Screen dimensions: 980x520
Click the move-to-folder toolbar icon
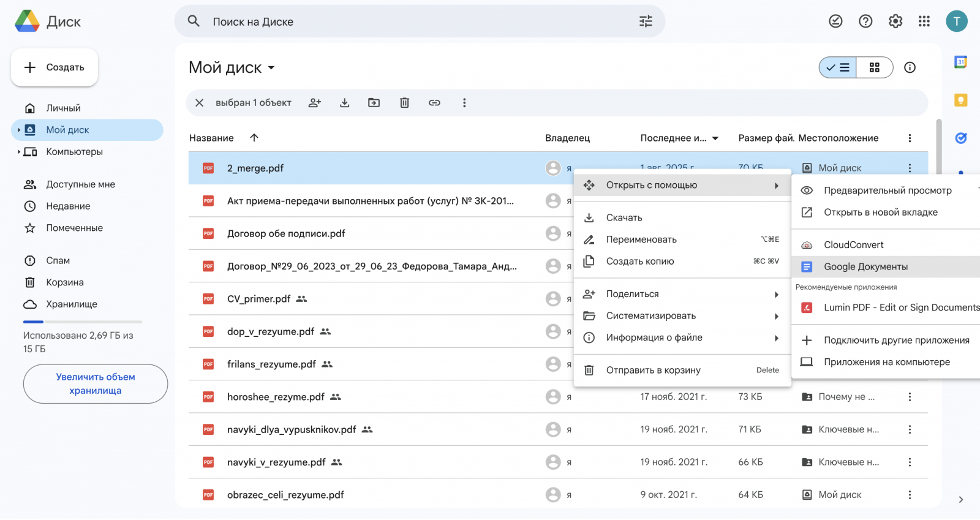[374, 103]
